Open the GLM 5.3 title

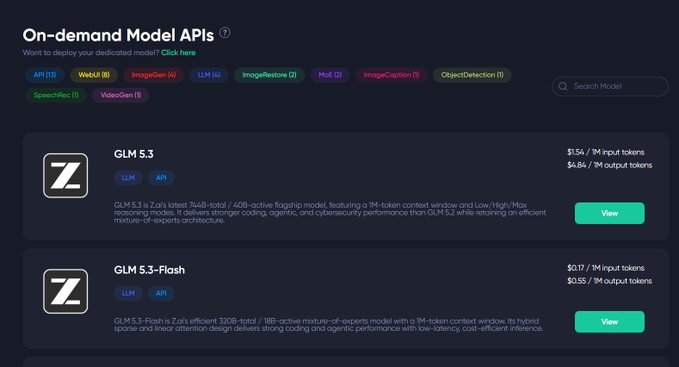point(133,154)
